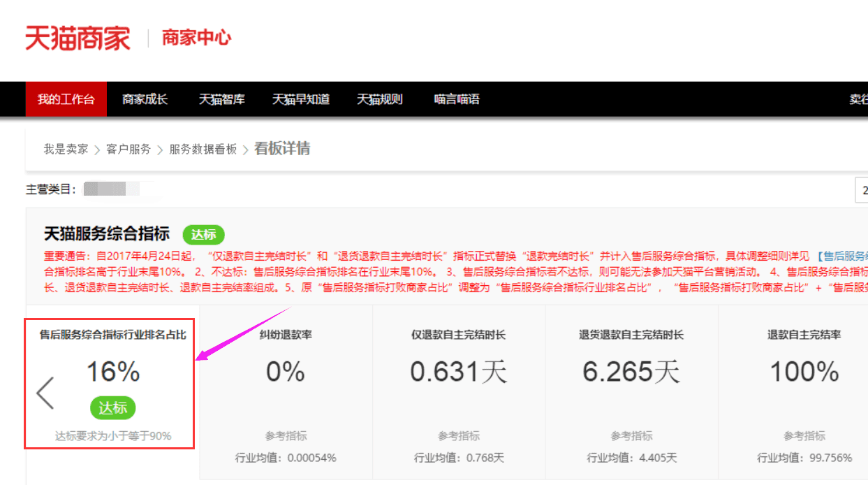Click 我是卖家 in the breadcrumb
This screenshot has width=868, height=485.
point(66,149)
